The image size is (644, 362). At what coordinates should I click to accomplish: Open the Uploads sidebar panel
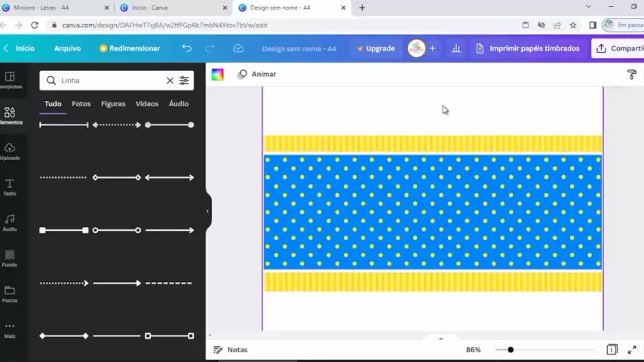tap(10, 152)
